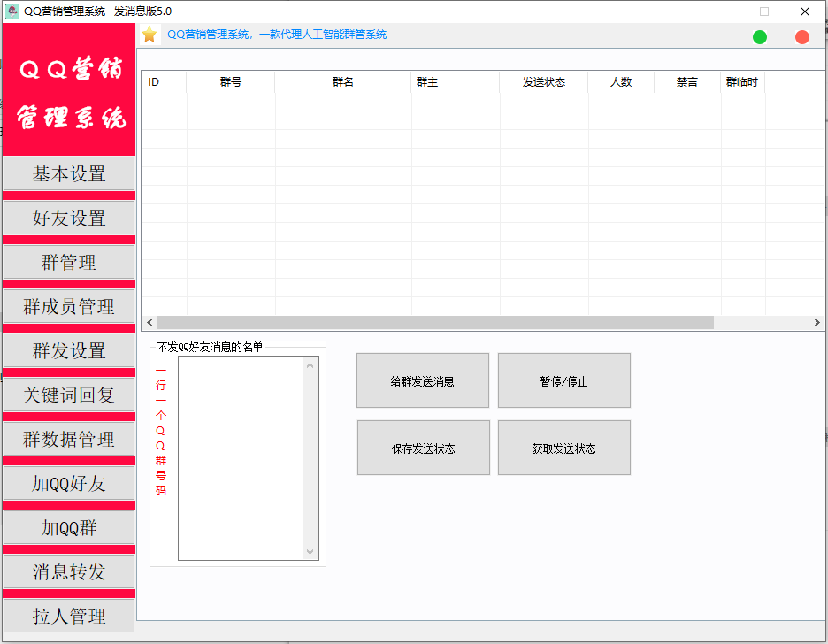Sort by 群号 column header
Screen dimensions: 828x644
tap(231, 81)
